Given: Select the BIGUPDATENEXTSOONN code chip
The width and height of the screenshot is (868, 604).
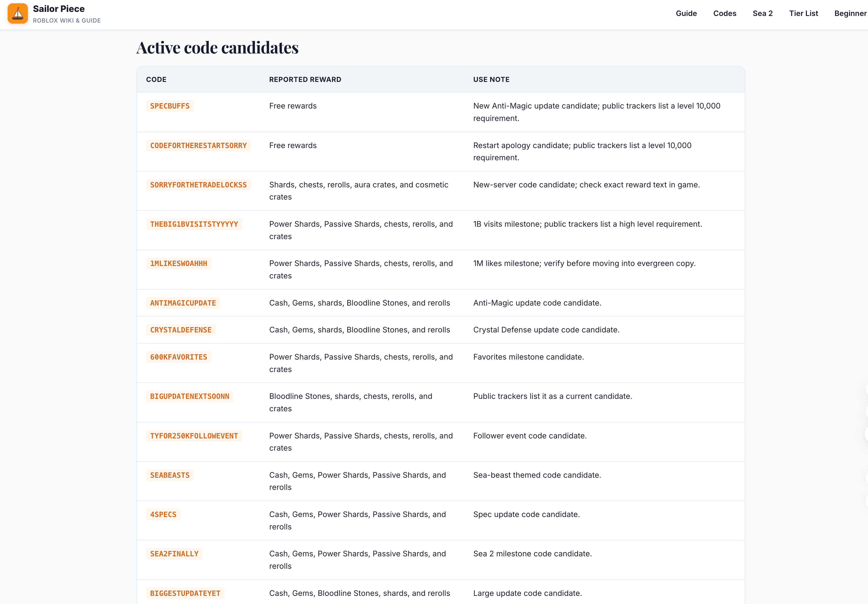Looking at the screenshot, I should pos(190,397).
